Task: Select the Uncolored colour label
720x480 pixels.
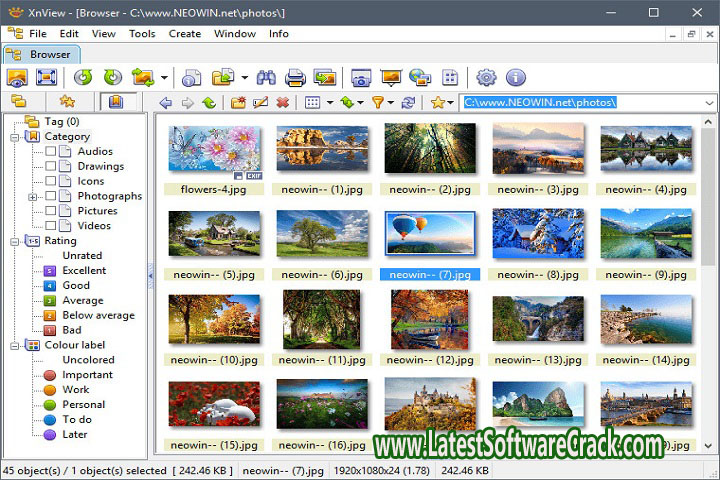Action: point(88,360)
